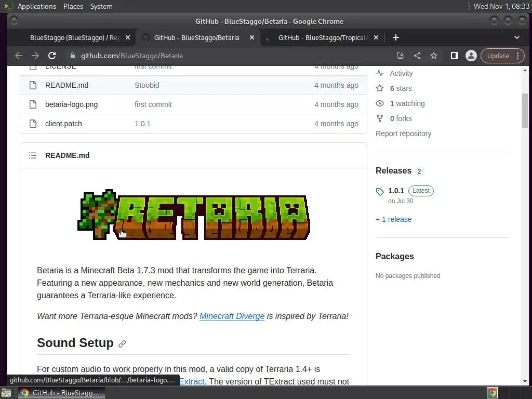The image size is (532, 399).
Task: Open the Applications menu
Action: point(37,6)
